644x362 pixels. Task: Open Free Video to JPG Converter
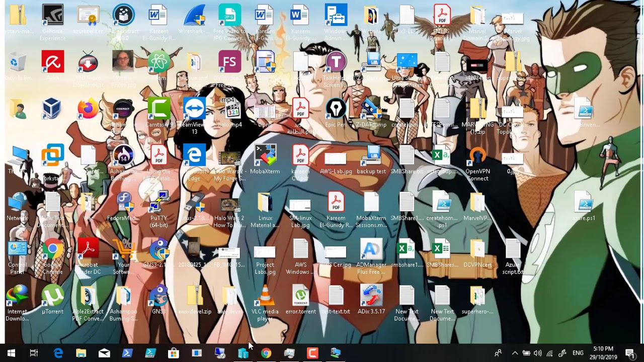click(229, 16)
